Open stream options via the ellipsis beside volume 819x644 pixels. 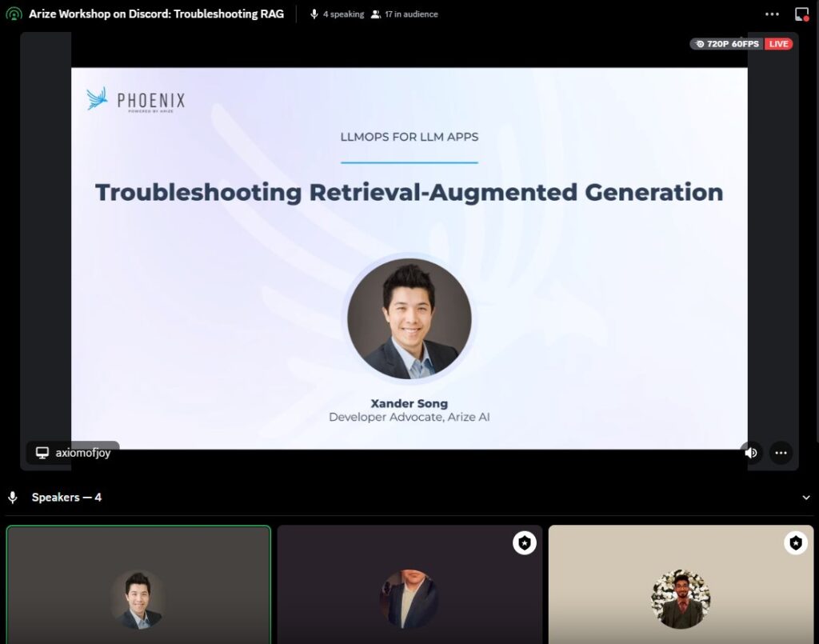tap(781, 453)
